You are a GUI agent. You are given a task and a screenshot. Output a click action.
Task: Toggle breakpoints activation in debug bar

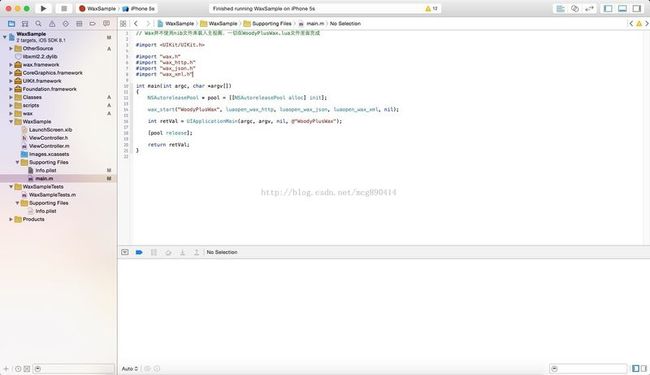(x=139, y=252)
